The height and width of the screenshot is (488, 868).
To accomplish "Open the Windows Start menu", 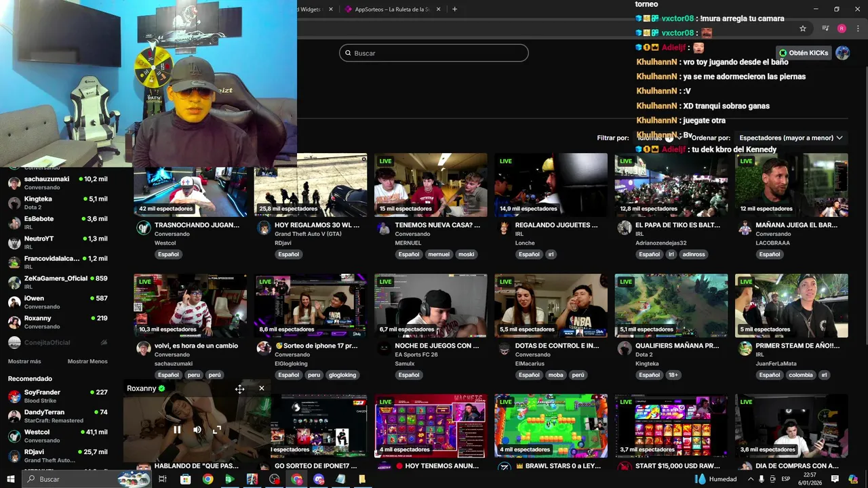I will click(11, 479).
